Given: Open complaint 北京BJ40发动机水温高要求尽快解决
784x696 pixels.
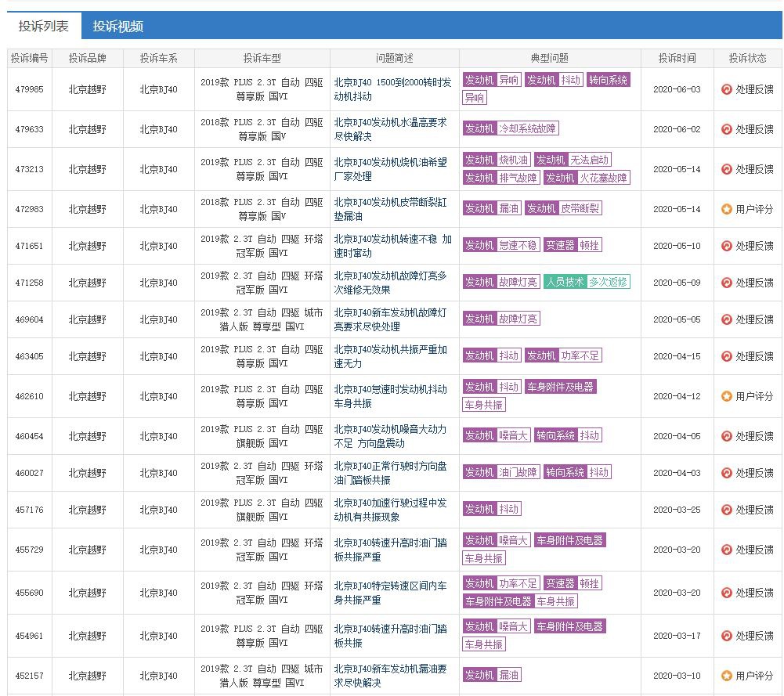Looking at the screenshot, I should 391,129.
